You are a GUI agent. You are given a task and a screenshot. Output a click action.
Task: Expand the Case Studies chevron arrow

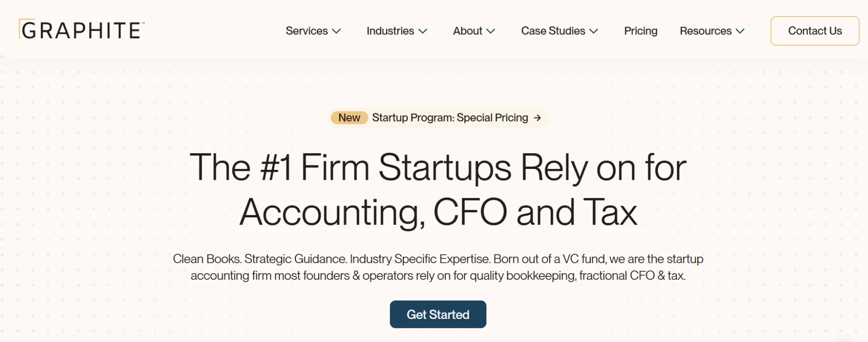click(x=594, y=31)
